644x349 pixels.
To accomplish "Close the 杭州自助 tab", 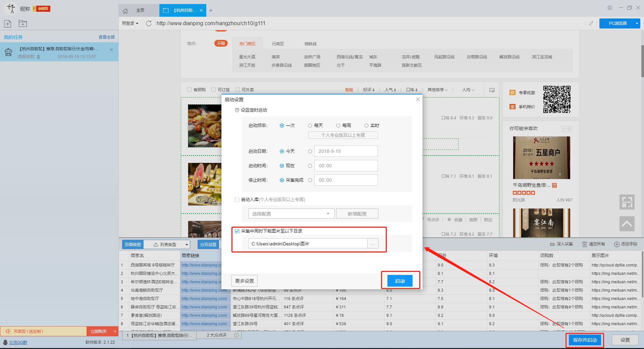I will point(201,10).
